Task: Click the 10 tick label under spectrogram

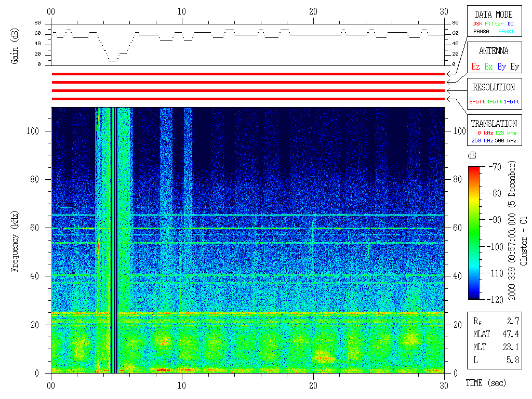Action: click(x=182, y=386)
